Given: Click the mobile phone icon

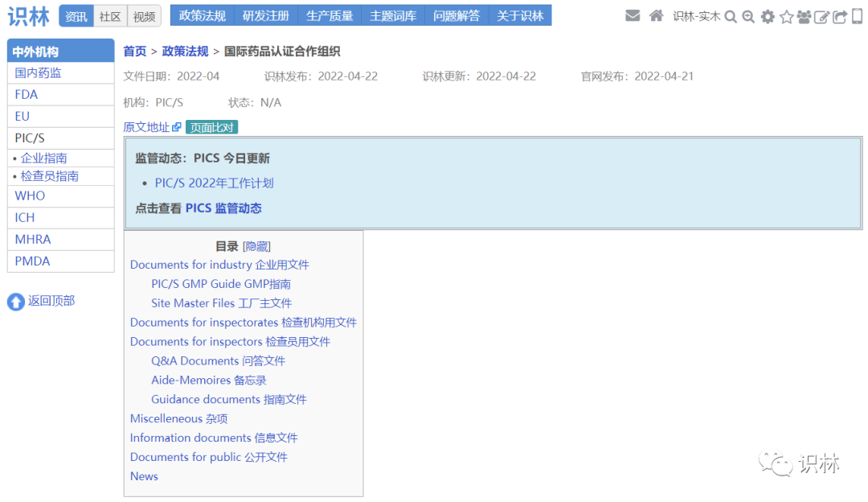Looking at the screenshot, I should [x=857, y=17].
